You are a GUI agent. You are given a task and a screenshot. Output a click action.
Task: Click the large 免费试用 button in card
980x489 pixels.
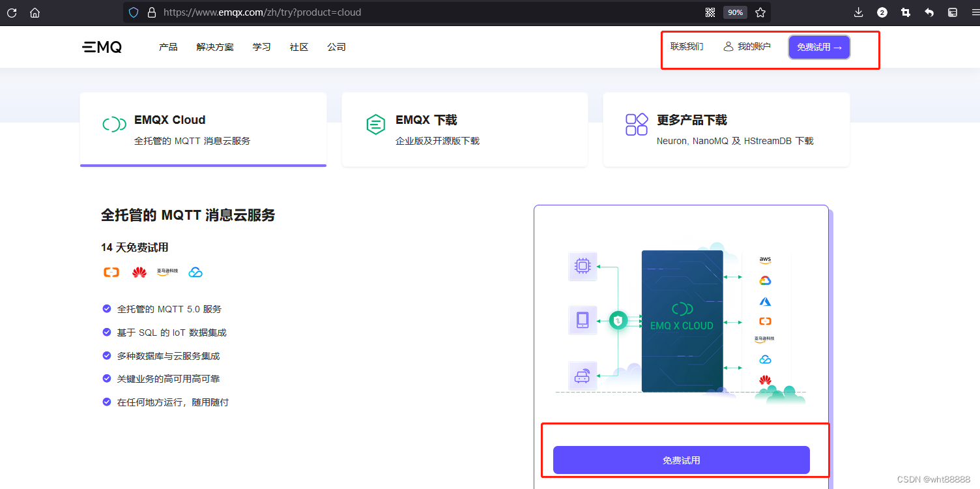(x=682, y=460)
